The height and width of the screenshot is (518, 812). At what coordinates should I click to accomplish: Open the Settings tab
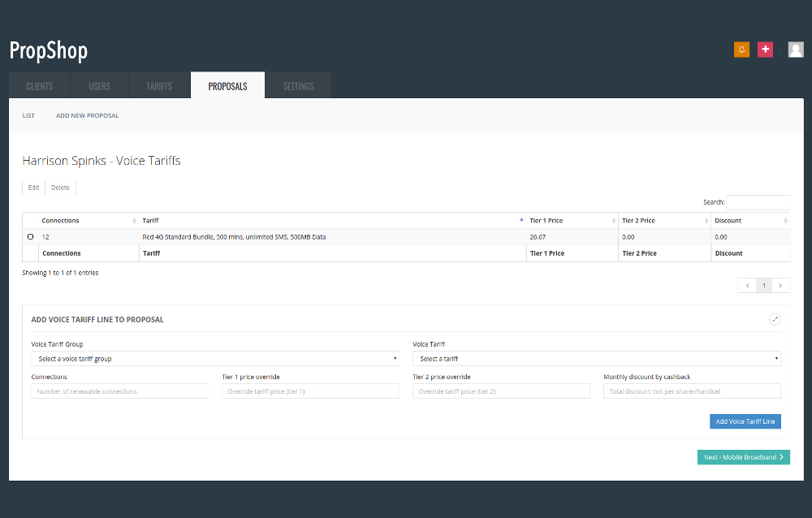click(x=298, y=86)
